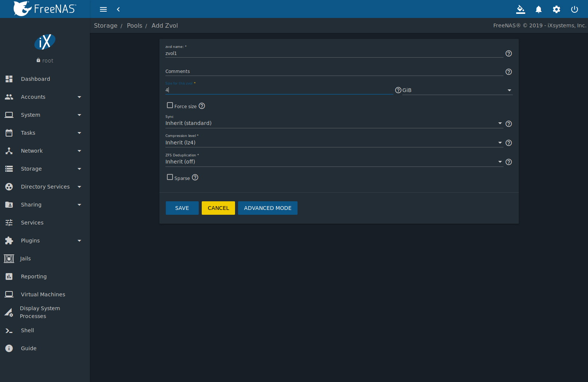Screen dimensions: 588x382
Task: Open ZFS Deduplication Inherit (off) dropdown
Action: point(334,162)
